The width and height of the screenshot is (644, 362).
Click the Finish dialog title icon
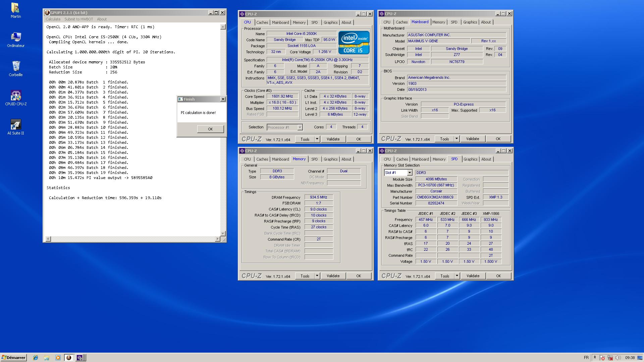(180, 99)
